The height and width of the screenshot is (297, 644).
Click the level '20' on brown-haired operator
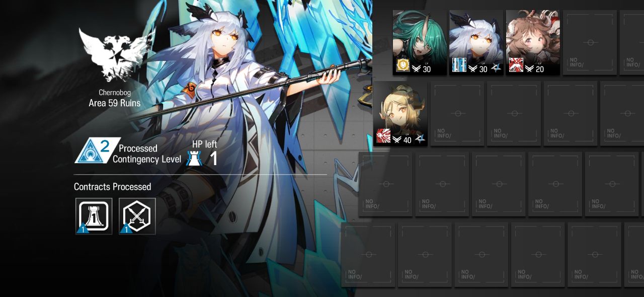(540, 69)
